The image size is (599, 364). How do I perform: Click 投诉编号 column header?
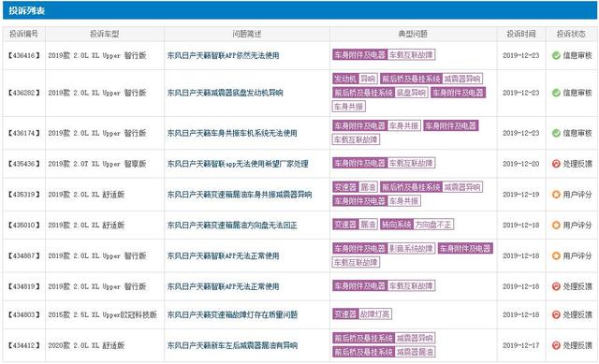click(x=23, y=34)
